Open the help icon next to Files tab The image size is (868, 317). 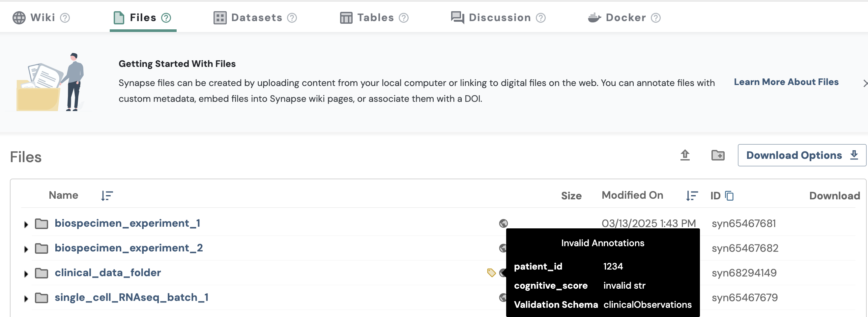pyautogui.click(x=166, y=18)
